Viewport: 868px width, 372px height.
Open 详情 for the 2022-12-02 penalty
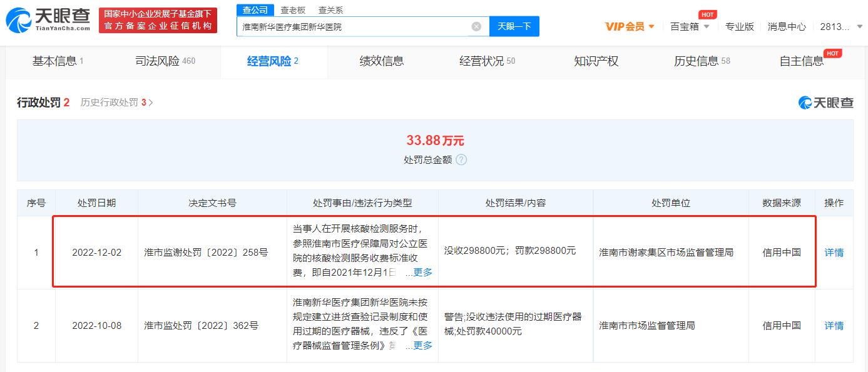coord(834,253)
